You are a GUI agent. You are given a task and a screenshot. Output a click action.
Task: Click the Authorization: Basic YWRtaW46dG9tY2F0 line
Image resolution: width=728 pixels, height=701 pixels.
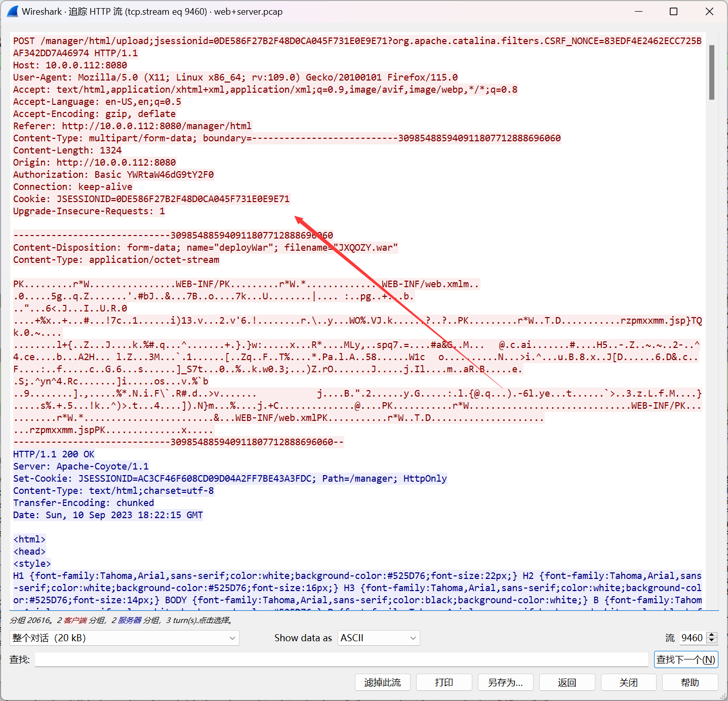pos(113,175)
